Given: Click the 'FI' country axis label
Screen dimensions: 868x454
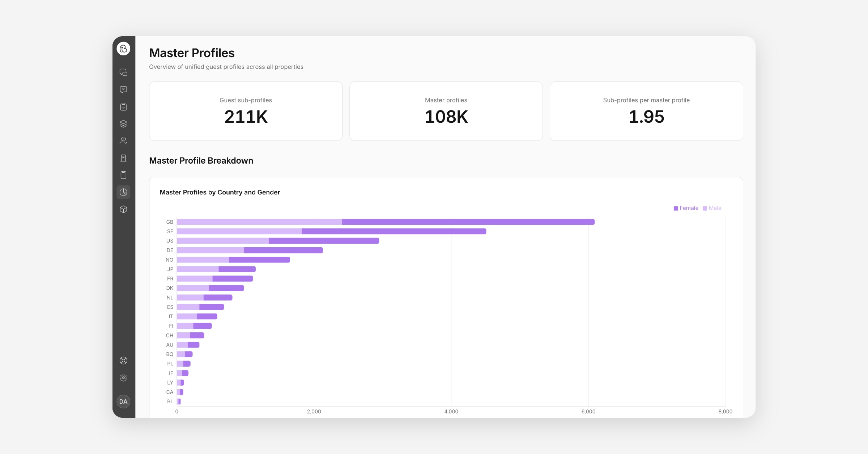Looking at the screenshot, I should pos(171,326).
